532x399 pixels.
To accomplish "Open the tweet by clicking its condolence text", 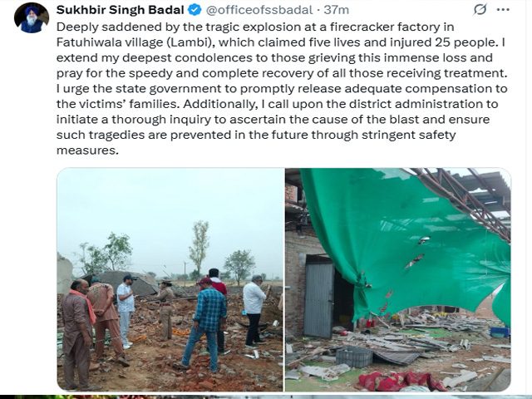I will pos(282,88).
